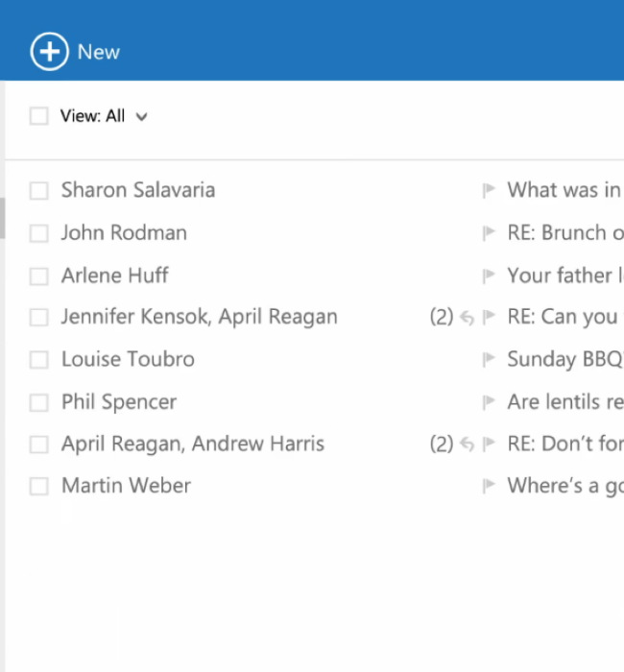This screenshot has height=672, width=624.
Task: Tick the select-all checkbox beside View: All
Action: [x=39, y=116]
